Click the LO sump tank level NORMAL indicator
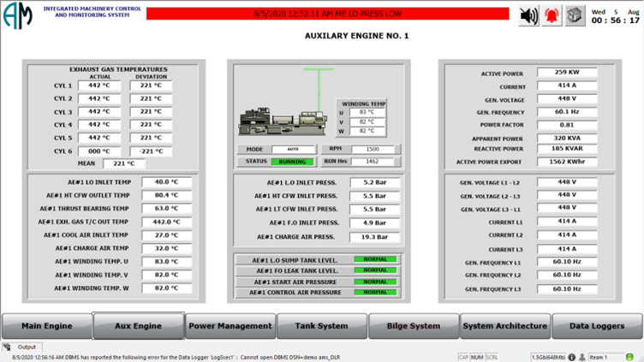644x362 pixels. (x=375, y=259)
